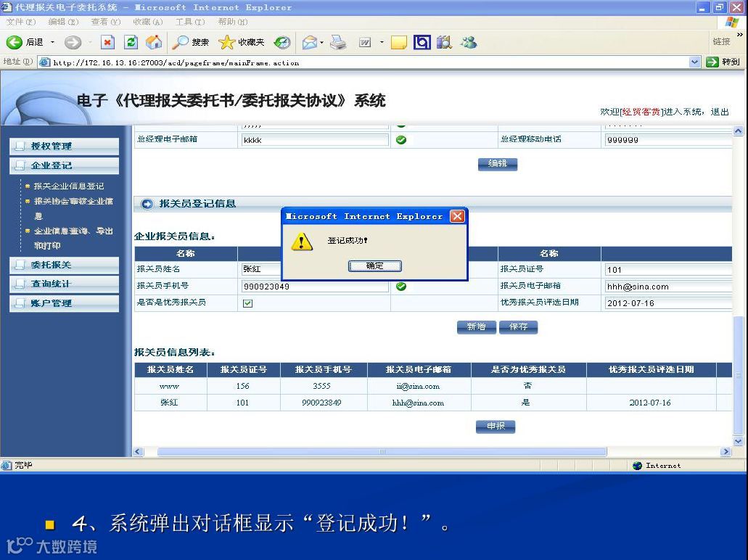Click the vertical scrollbar down arrow
748x560 pixels.
tap(738, 442)
